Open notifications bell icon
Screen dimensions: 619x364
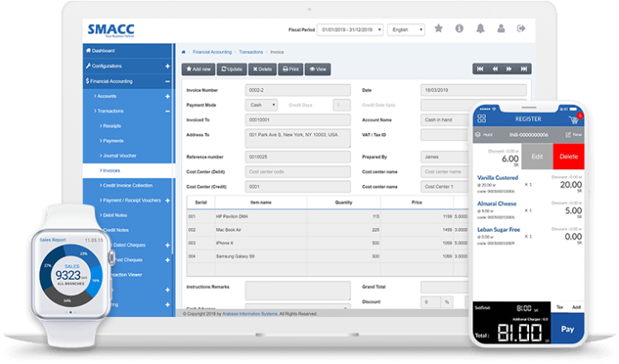pos(480,29)
